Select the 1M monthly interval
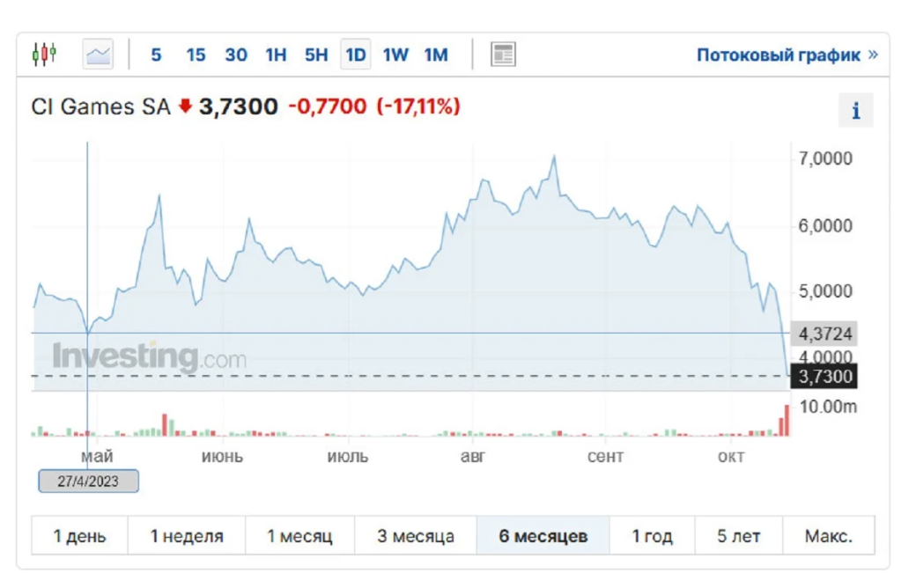This screenshot has width=916, height=588. [x=436, y=55]
